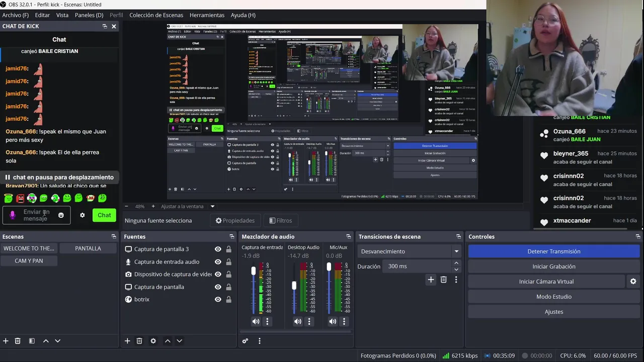Open the Paneles menu
The image size is (644, 362).
point(89,15)
